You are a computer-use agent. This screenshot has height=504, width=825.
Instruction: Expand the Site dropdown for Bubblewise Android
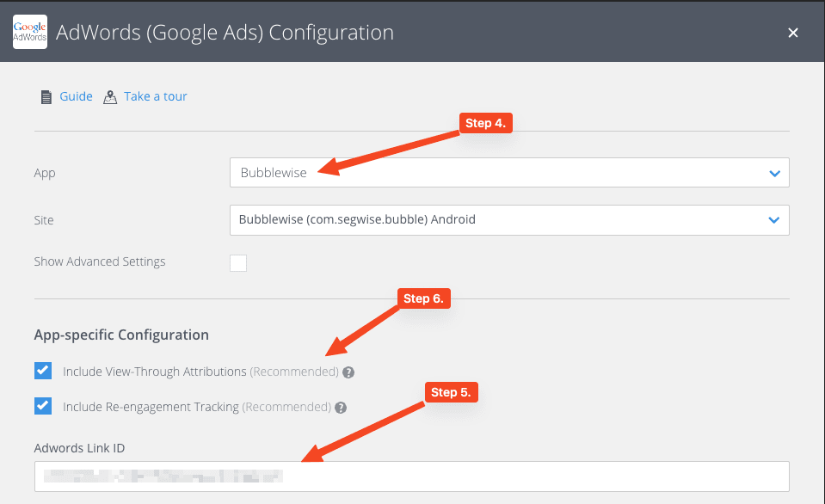point(499,219)
